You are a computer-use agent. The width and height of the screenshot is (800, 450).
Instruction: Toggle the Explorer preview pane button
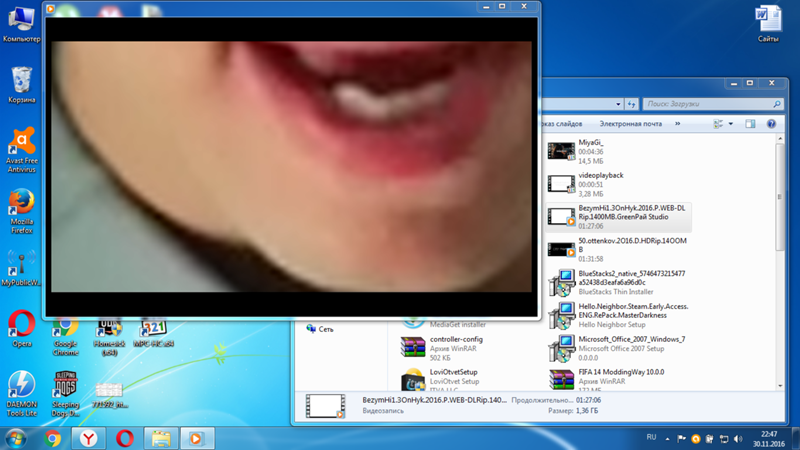tap(750, 124)
